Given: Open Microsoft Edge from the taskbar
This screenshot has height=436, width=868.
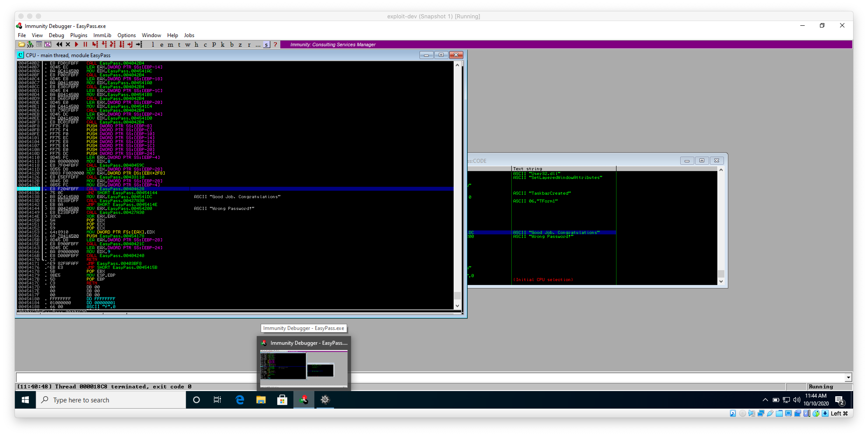Looking at the screenshot, I should (x=239, y=400).
